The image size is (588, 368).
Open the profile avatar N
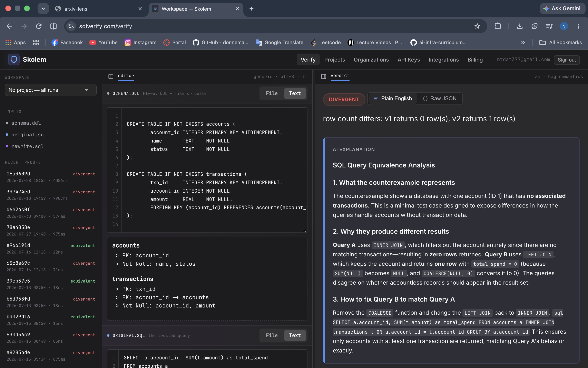tap(564, 26)
